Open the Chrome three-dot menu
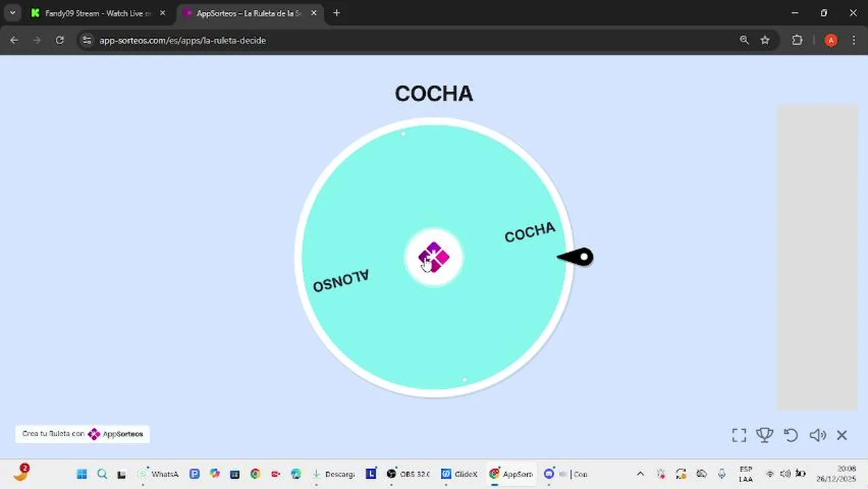This screenshot has height=489, width=868. (x=854, y=41)
